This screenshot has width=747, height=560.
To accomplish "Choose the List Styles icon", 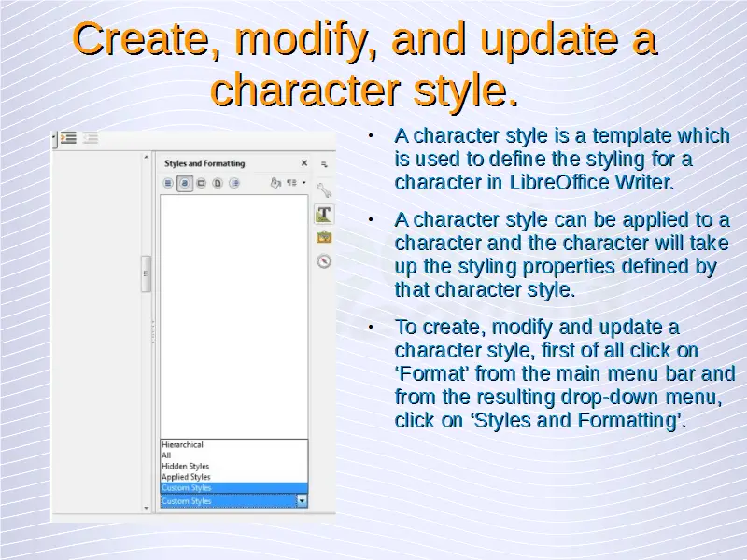I will tap(235, 184).
